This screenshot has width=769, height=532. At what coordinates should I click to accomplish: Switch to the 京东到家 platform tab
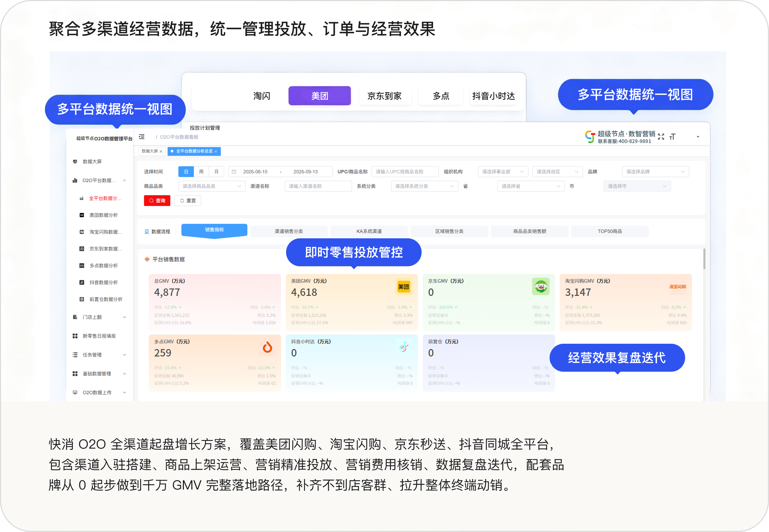[x=384, y=96]
